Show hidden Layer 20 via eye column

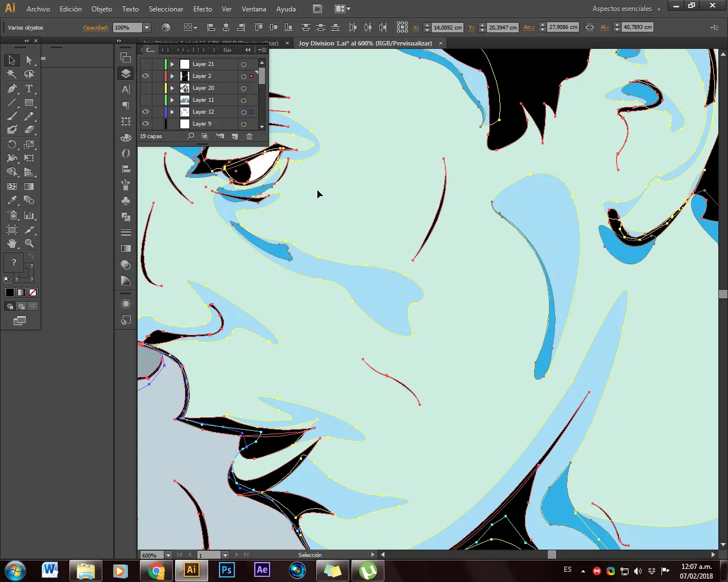(146, 88)
